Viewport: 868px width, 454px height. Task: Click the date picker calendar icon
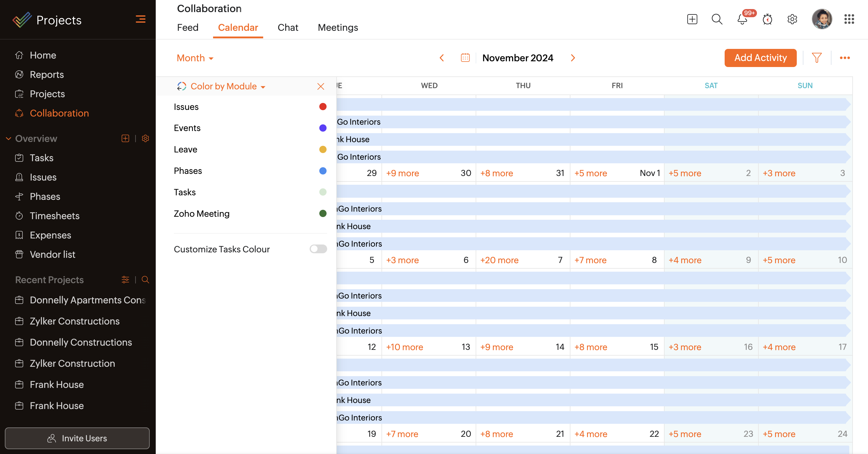pyautogui.click(x=465, y=58)
